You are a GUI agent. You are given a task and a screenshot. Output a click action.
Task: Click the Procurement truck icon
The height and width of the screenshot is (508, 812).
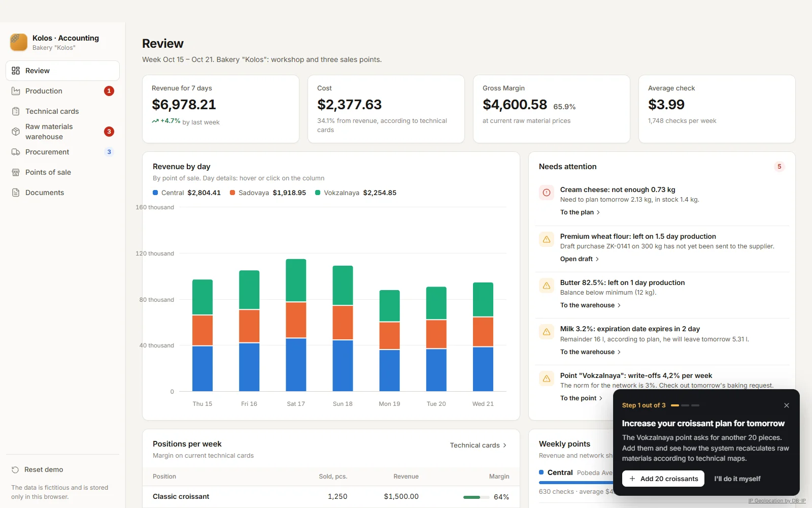(x=16, y=152)
